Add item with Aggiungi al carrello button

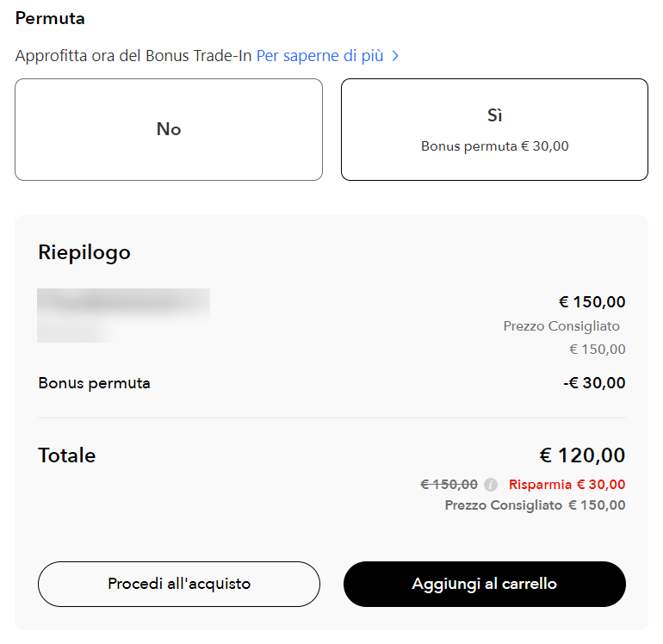tap(485, 584)
